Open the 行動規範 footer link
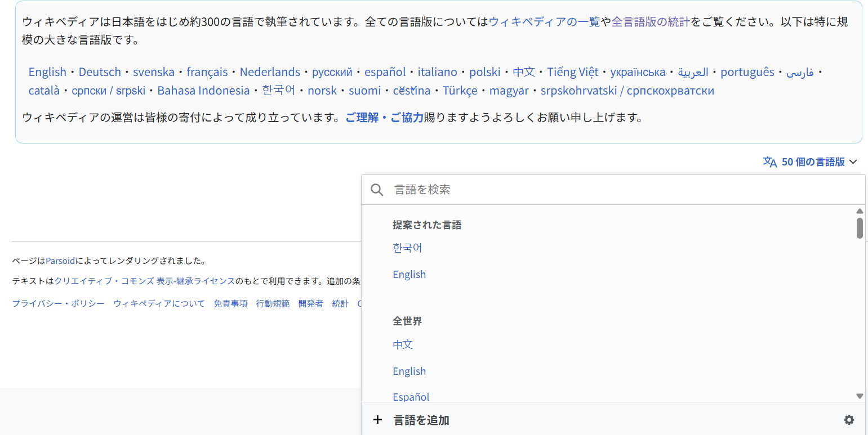868x435 pixels. (273, 303)
